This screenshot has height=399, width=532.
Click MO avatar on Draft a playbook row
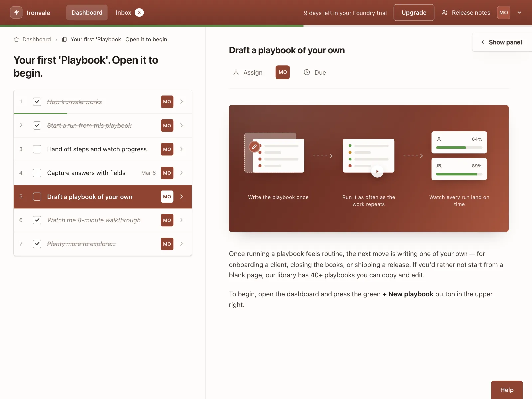[x=167, y=197]
